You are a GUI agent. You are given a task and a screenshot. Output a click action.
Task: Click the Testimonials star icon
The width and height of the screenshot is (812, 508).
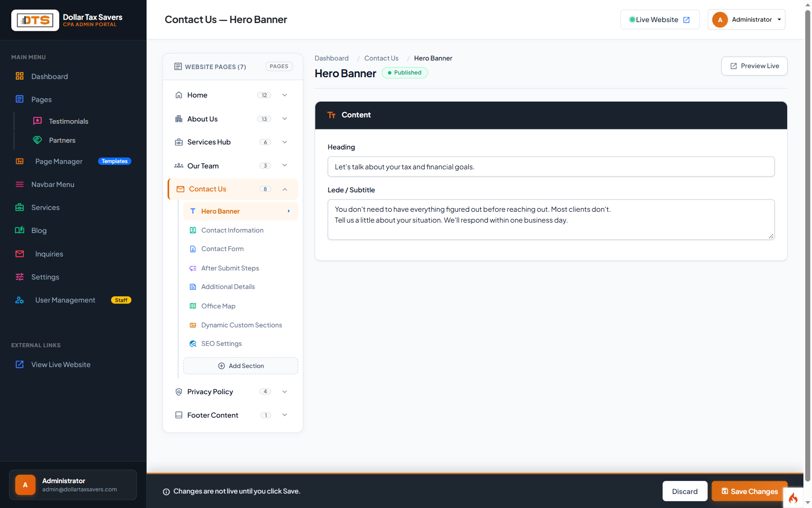[x=38, y=121]
